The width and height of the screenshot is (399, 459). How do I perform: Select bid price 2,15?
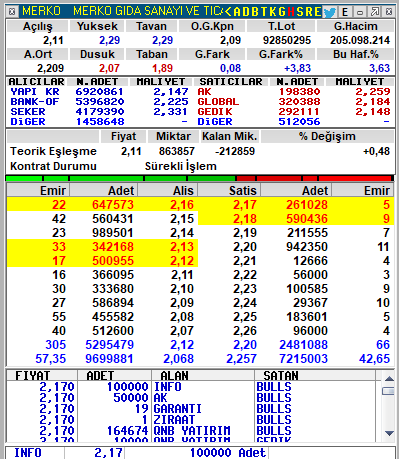point(182,219)
